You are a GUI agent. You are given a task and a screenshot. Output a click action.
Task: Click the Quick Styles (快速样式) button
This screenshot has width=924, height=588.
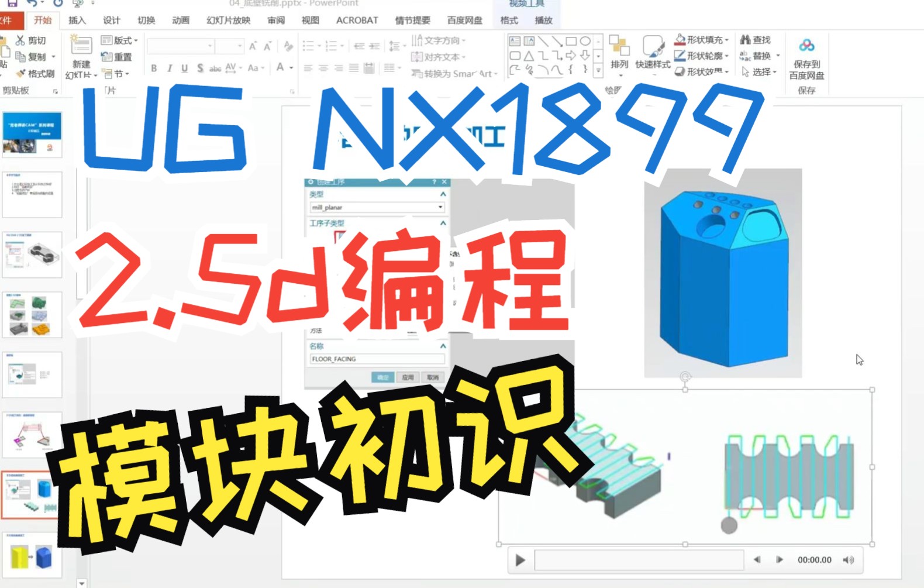click(653, 53)
